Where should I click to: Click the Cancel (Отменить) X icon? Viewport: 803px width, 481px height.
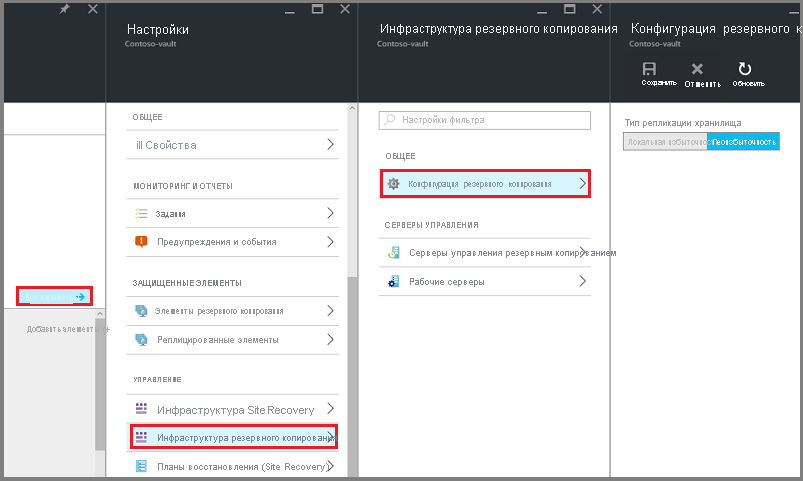697,69
